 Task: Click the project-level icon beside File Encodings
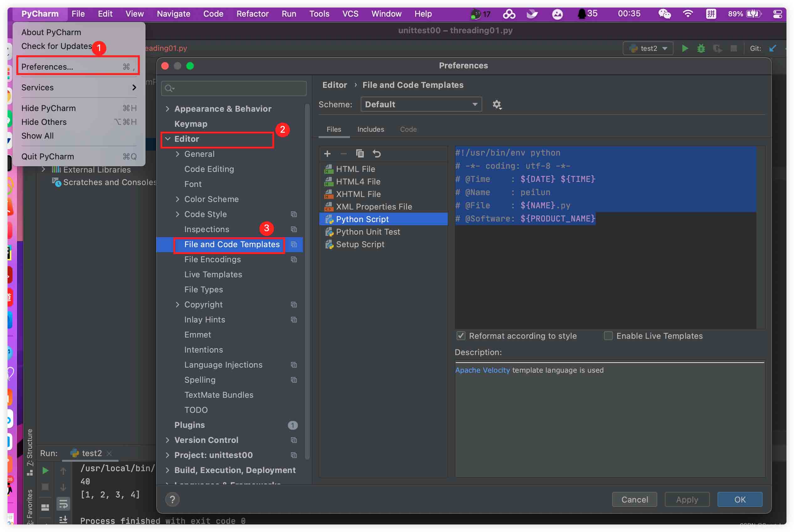point(294,259)
